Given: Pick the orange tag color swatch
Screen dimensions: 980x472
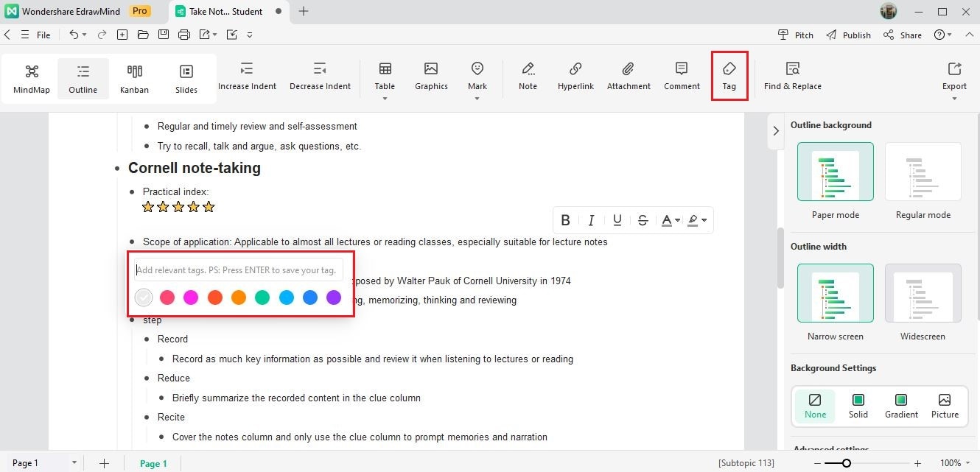Looking at the screenshot, I should pos(238,297).
